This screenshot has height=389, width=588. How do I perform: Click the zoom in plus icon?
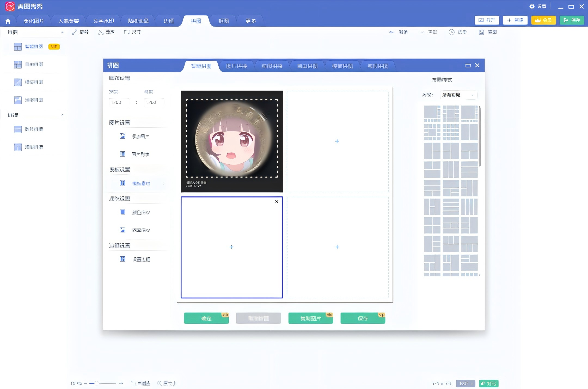coord(121,384)
